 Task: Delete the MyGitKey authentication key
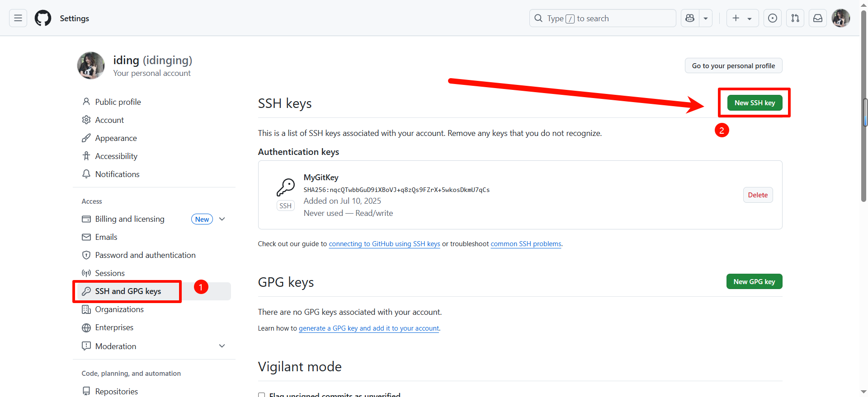click(758, 195)
